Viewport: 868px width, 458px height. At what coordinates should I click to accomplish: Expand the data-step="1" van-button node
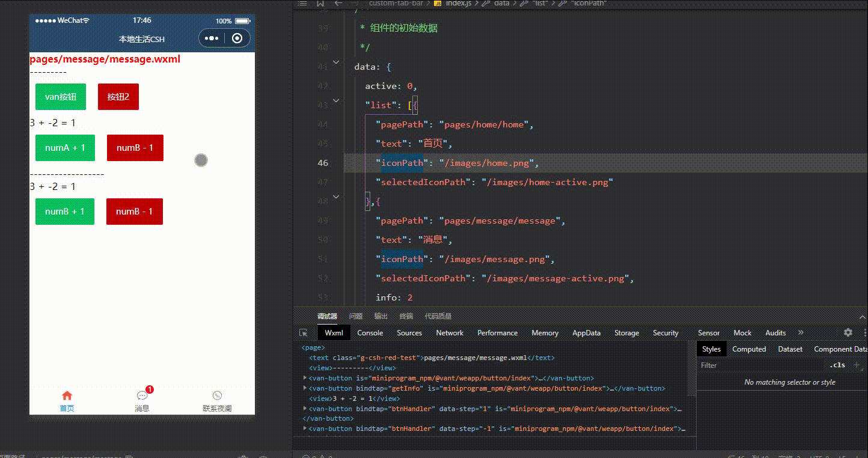pyautogui.click(x=305, y=409)
